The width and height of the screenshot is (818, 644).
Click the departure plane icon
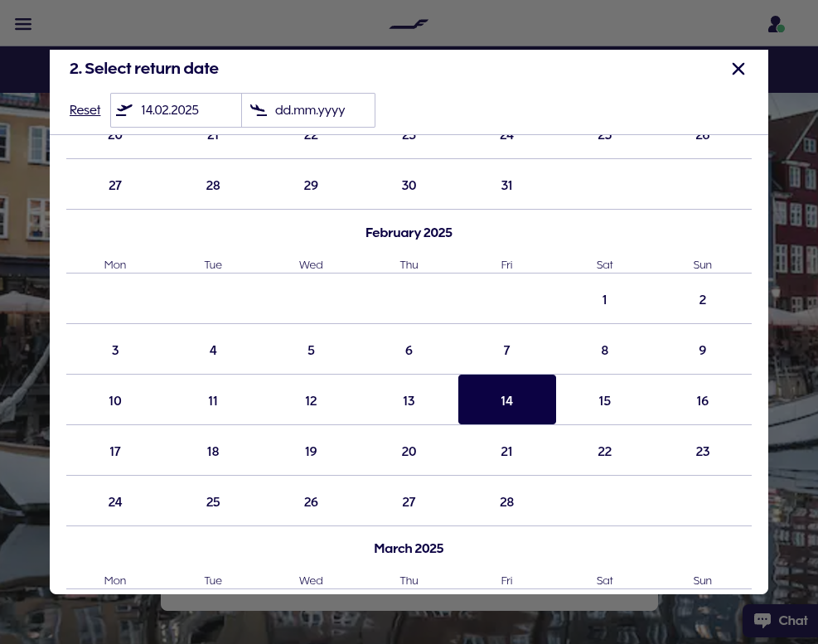(x=124, y=110)
